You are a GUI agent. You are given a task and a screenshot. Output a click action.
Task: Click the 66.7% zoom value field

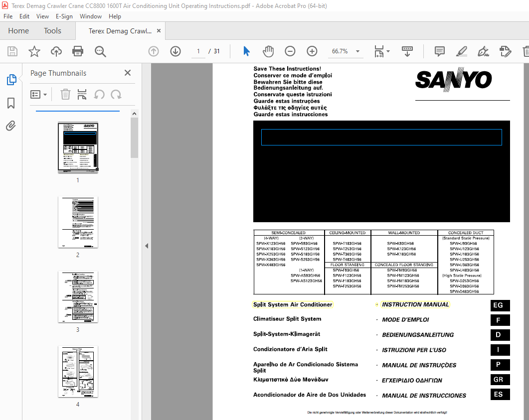coord(340,51)
